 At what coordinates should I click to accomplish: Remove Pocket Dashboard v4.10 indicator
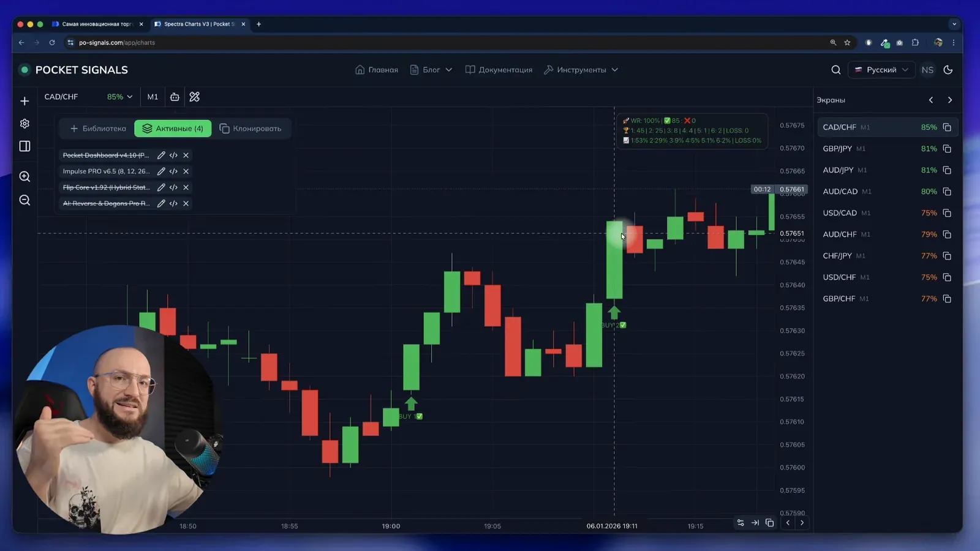click(x=186, y=156)
